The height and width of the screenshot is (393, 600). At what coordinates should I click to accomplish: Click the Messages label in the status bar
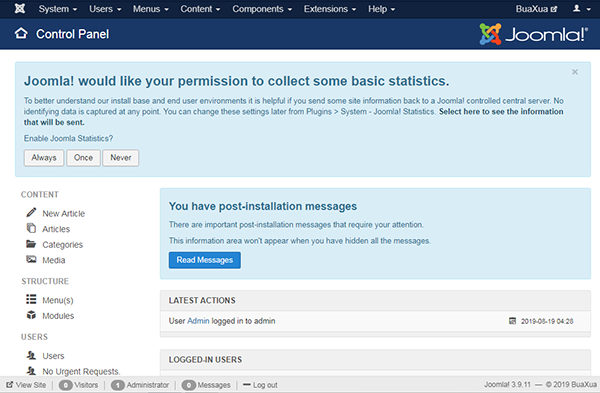coord(214,385)
